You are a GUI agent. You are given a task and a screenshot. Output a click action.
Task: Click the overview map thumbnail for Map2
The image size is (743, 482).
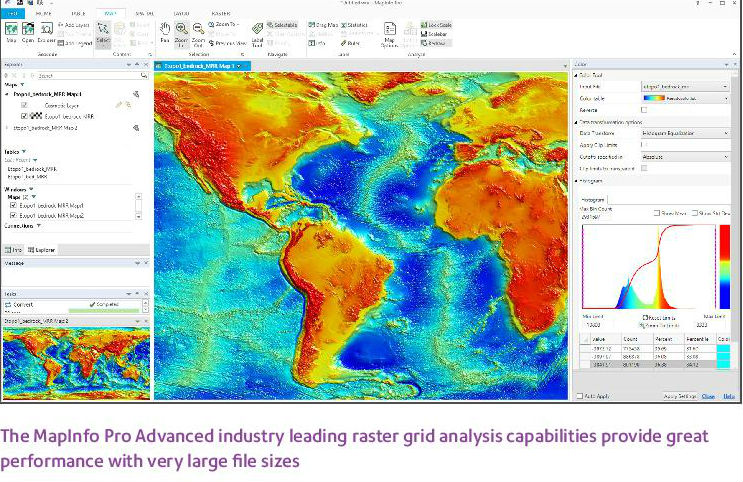click(76, 364)
